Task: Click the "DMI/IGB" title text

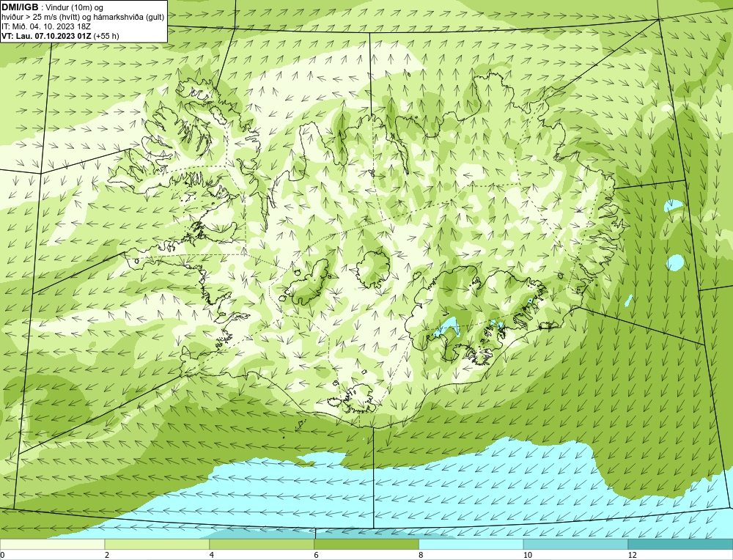Action: (20, 7)
